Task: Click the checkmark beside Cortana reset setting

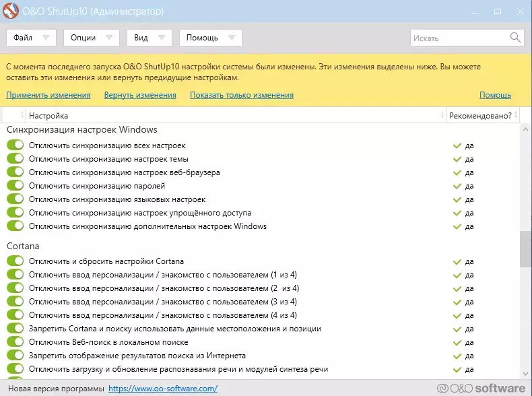Action: pos(457,261)
